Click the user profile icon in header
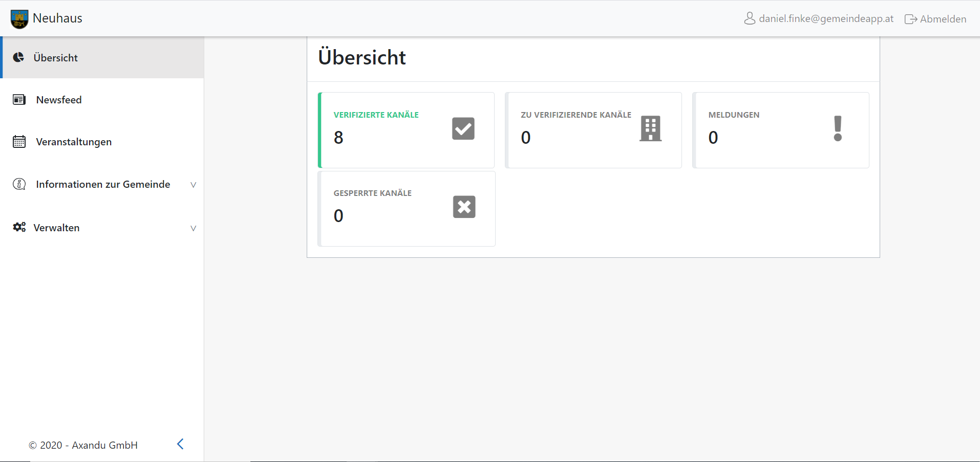This screenshot has height=462, width=980. [x=750, y=19]
